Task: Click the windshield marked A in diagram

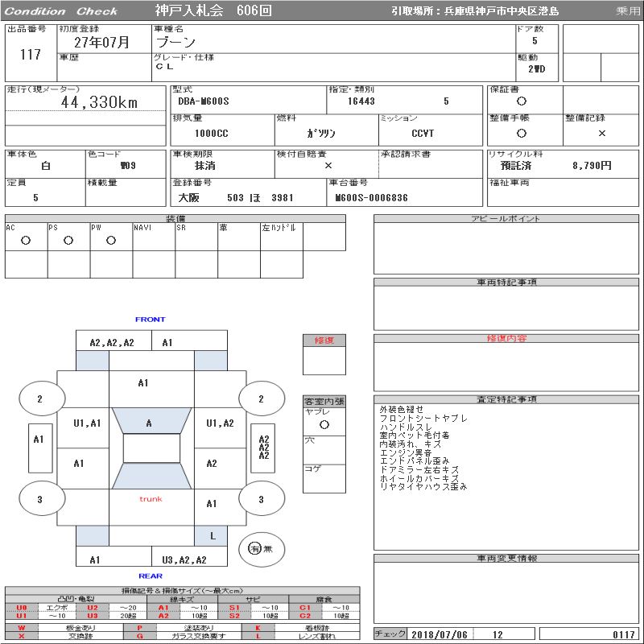Action: coord(149,423)
